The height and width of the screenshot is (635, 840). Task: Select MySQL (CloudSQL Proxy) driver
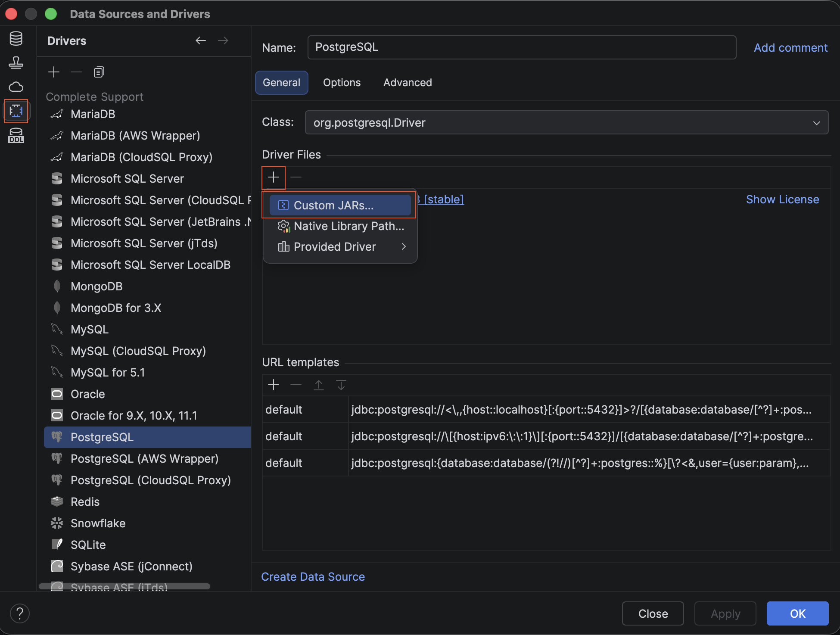(x=147, y=351)
